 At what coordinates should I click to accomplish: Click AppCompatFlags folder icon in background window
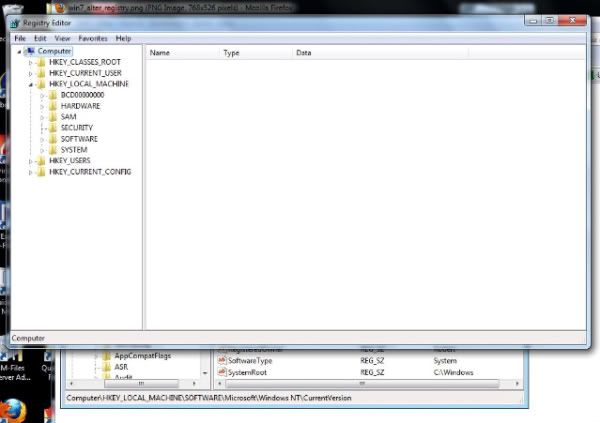pyautogui.click(x=106, y=356)
